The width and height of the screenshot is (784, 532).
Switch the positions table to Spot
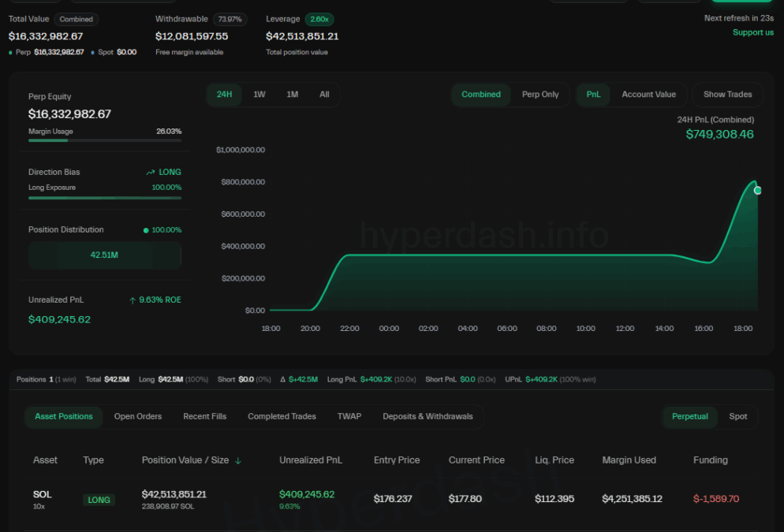pos(738,417)
